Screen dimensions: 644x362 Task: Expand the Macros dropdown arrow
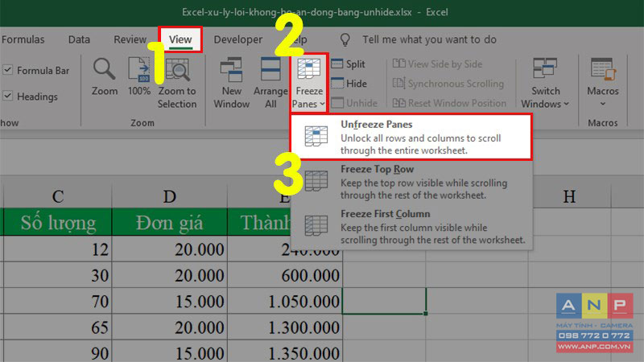tap(602, 104)
